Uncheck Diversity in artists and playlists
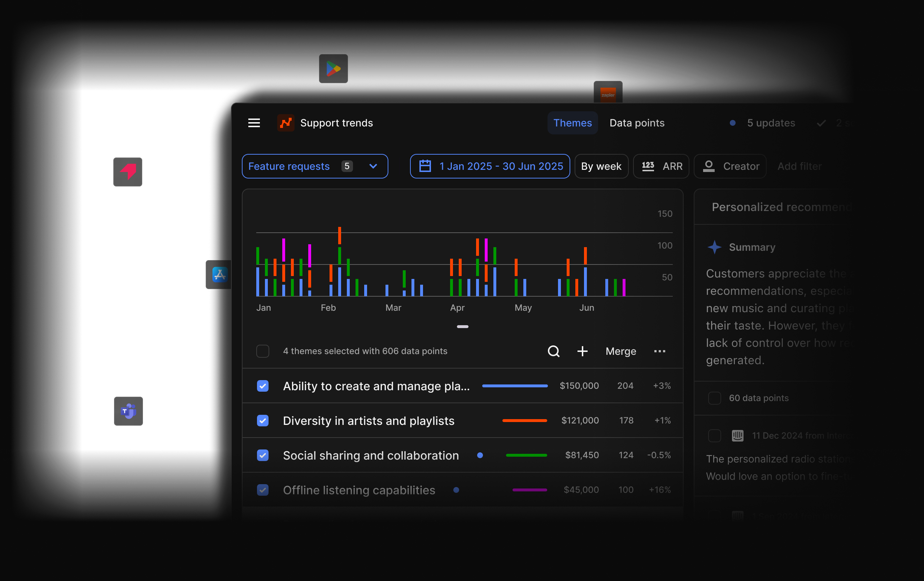The height and width of the screenshot is (581, 924). coord(262,421)
